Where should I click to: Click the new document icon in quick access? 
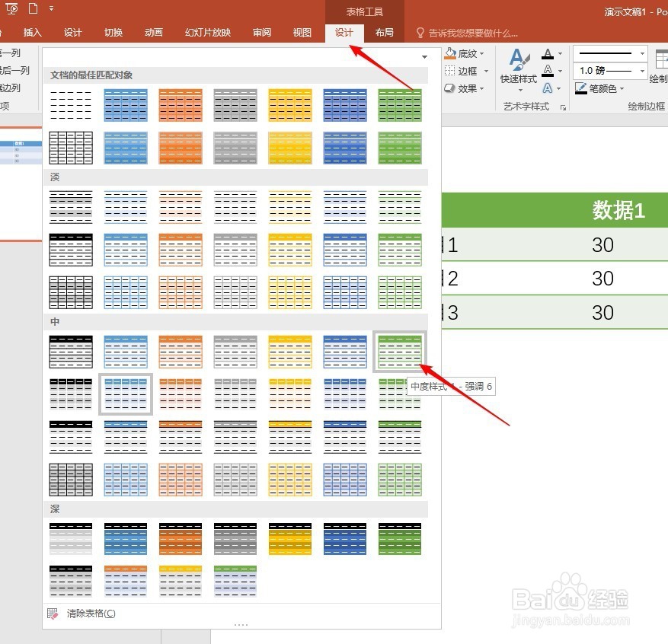tap(33, 8)
